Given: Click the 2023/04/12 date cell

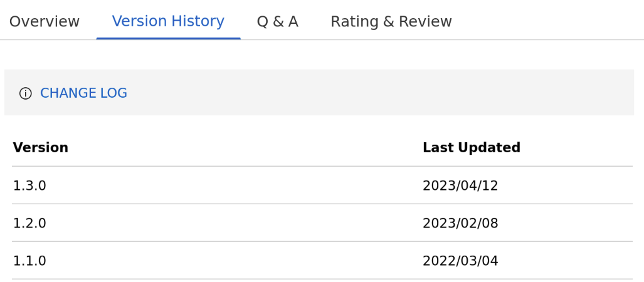Looking at the screenshot, I should pyautogui.click(x=460, y=186).
